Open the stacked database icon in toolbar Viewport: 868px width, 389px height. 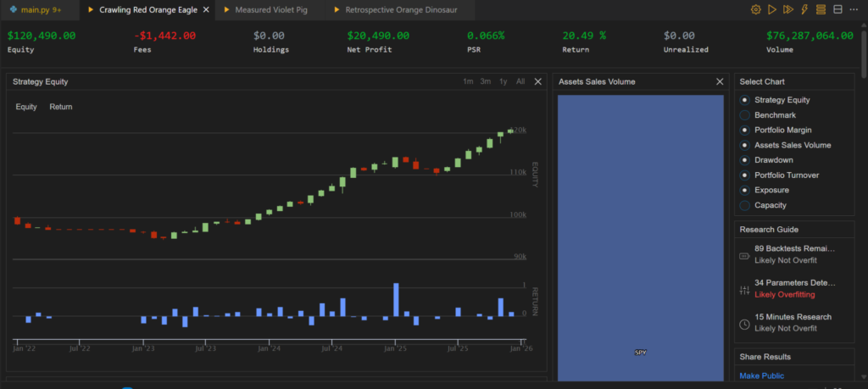(x=821, y=9)
